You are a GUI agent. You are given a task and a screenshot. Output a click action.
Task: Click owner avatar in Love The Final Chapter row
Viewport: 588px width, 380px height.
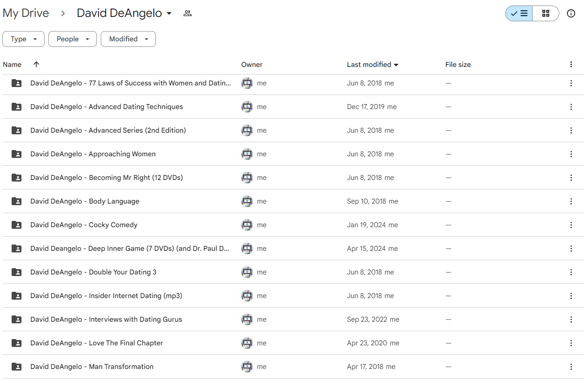point(247,343)
